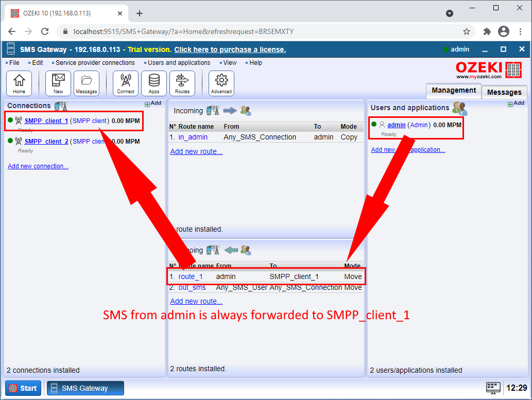Open the Chrome profile avatar icon
The height and width of the screenshot is (400, 532).
pyautogui.click(x=504, y=31)
